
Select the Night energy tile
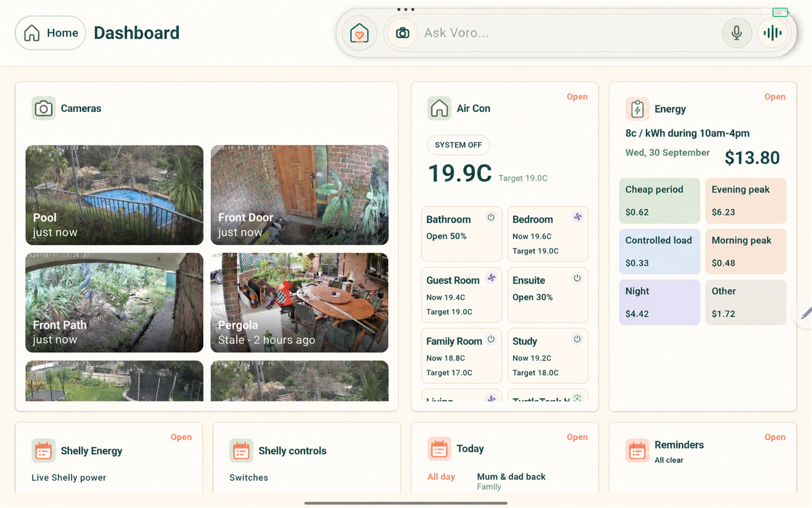click(x=659, y=302)
